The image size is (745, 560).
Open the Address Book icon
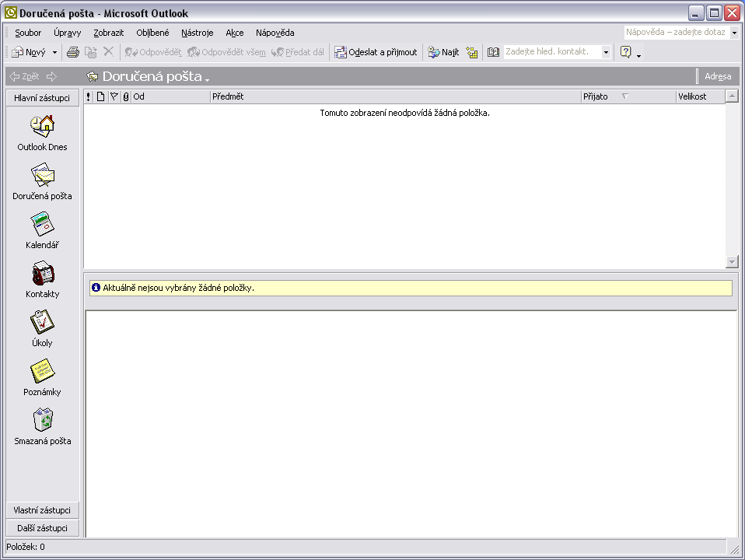tap(493, 52)
